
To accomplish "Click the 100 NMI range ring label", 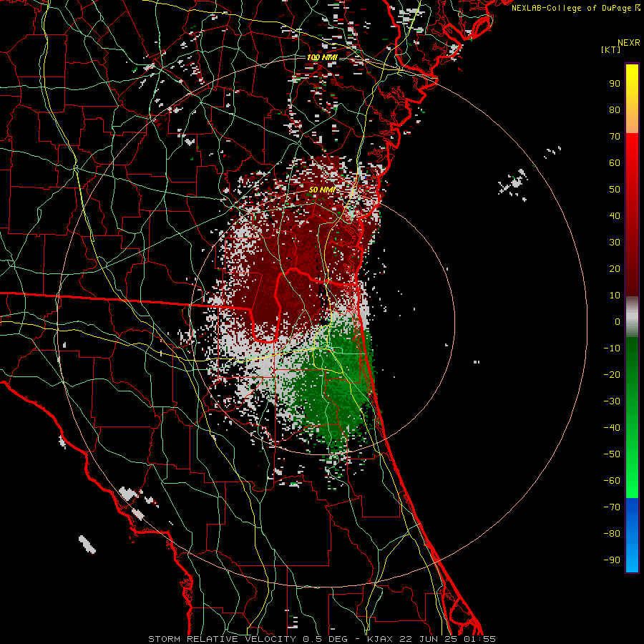I will click(x=322, y=57).
